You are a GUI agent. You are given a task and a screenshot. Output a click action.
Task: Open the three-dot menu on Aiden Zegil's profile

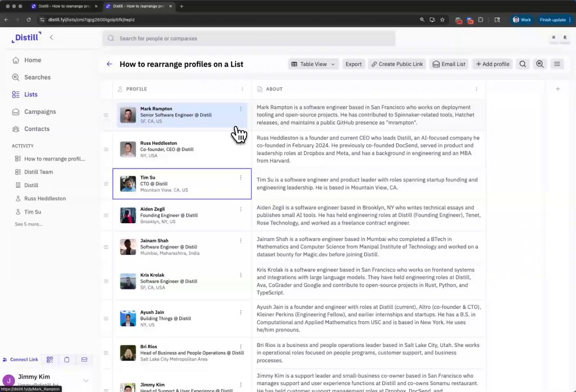pyautogui.click(x=241, y=209)
